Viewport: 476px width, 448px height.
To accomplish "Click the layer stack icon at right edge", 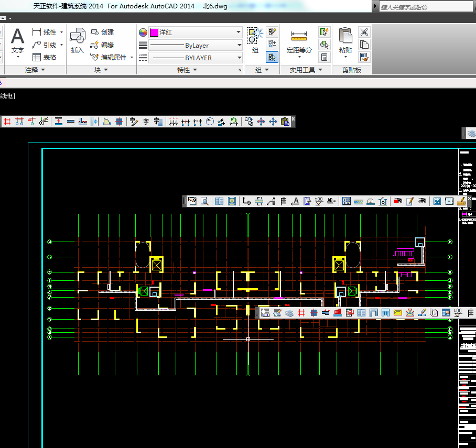I will 471,133.
